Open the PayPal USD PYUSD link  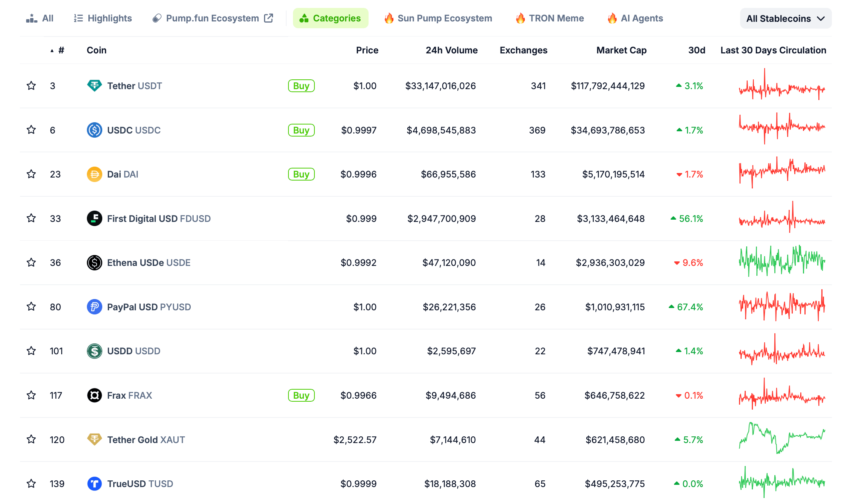(149, 307)
